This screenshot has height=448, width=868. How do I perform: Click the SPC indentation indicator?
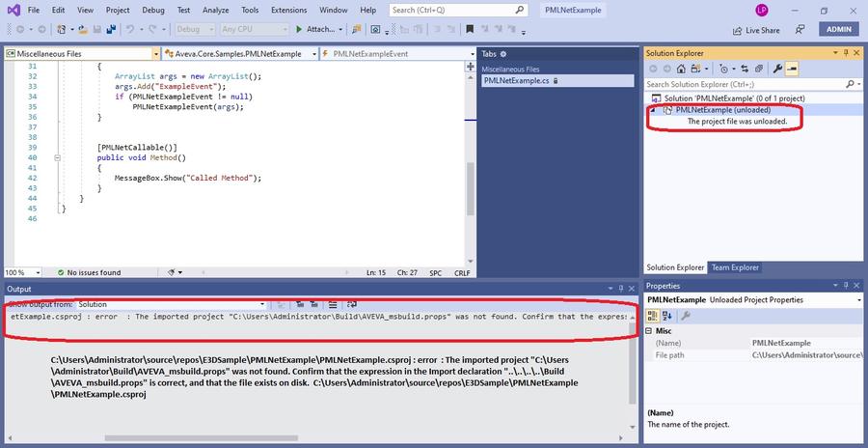click(436, 273)
